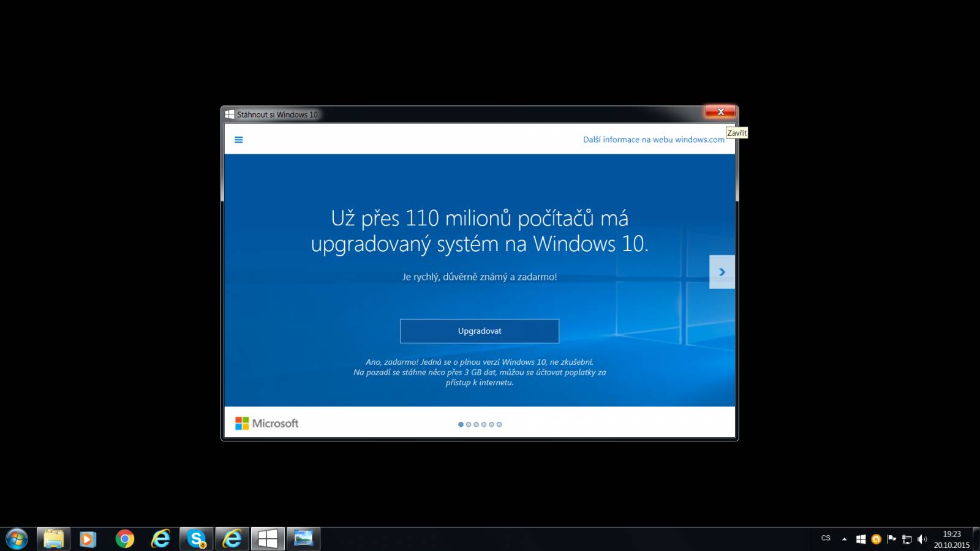Click Get Windows 10 tray icon
Image resolution: width=980 pixels, height=551 pixels.
coord(861,539)
